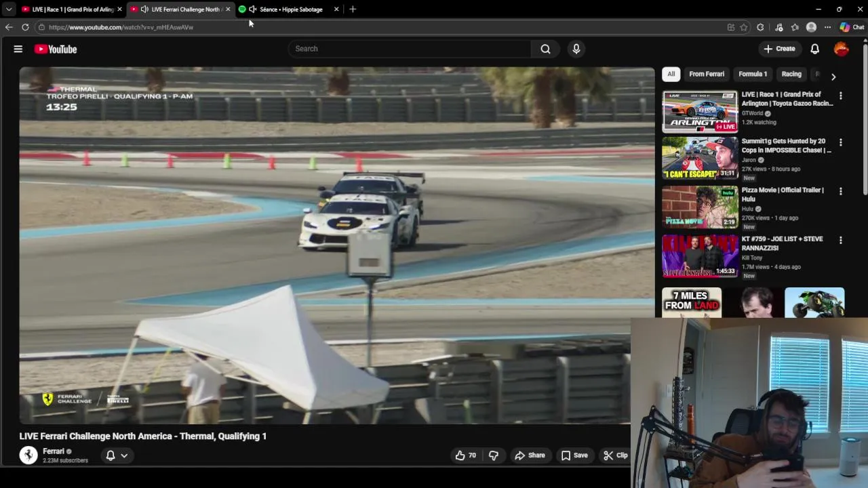This screenshot has height=488, width=868.
Task: Open Ferrari channel avatar
Action: [28, 455]
